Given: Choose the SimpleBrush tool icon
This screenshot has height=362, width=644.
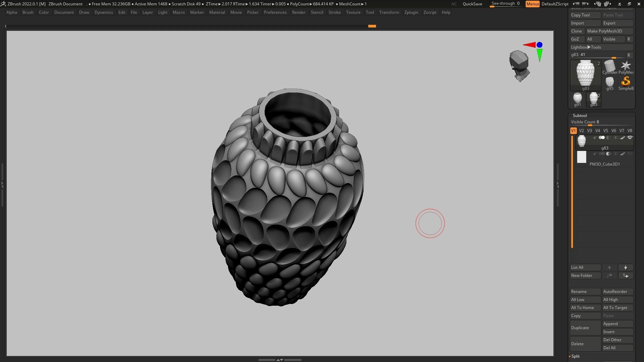Looking at the screenshot, I should pos(626,82).
